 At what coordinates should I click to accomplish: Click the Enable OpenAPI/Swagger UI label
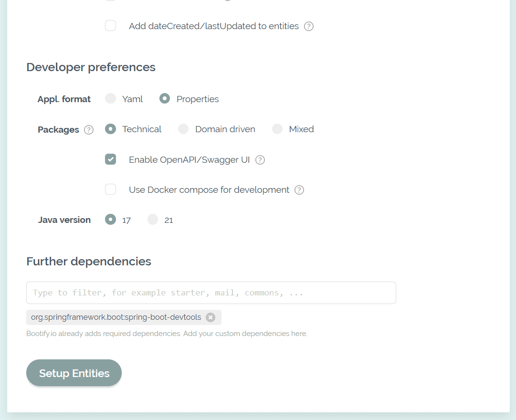(x=189, y=160)
